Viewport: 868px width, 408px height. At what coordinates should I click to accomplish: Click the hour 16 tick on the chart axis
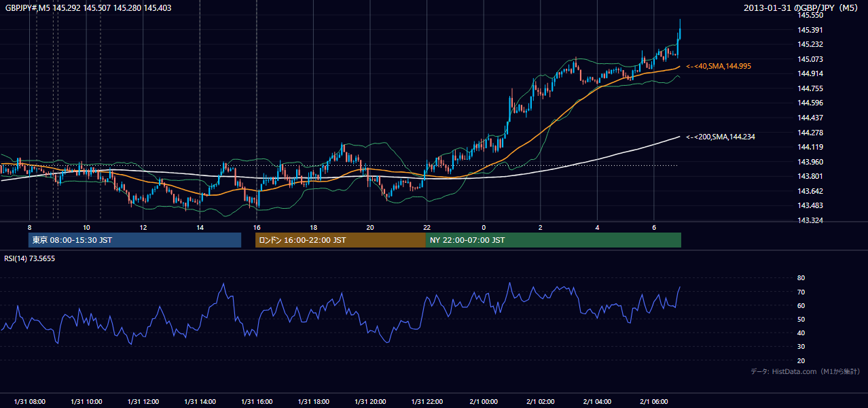point(257,227)
